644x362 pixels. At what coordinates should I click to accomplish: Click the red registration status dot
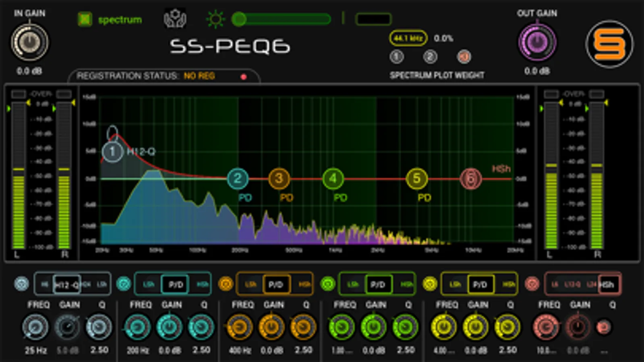pos(243,76)
